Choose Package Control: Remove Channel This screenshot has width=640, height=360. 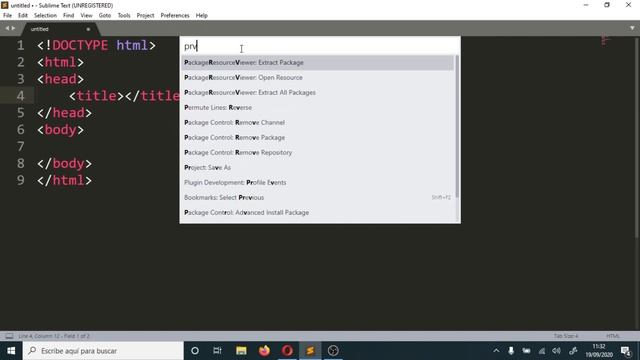(x=318, y=122)
